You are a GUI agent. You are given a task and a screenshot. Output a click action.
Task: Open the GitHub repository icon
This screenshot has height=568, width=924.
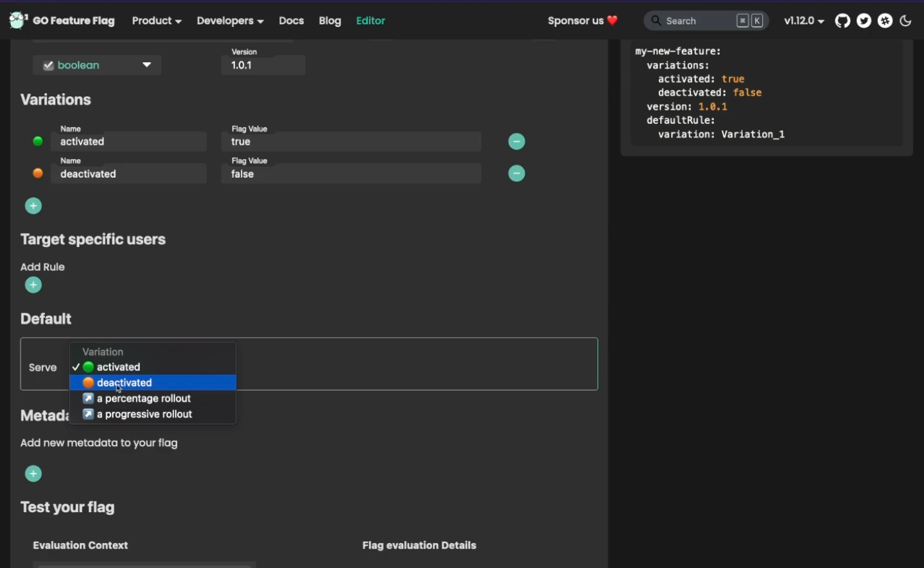[x=842, y=21]
